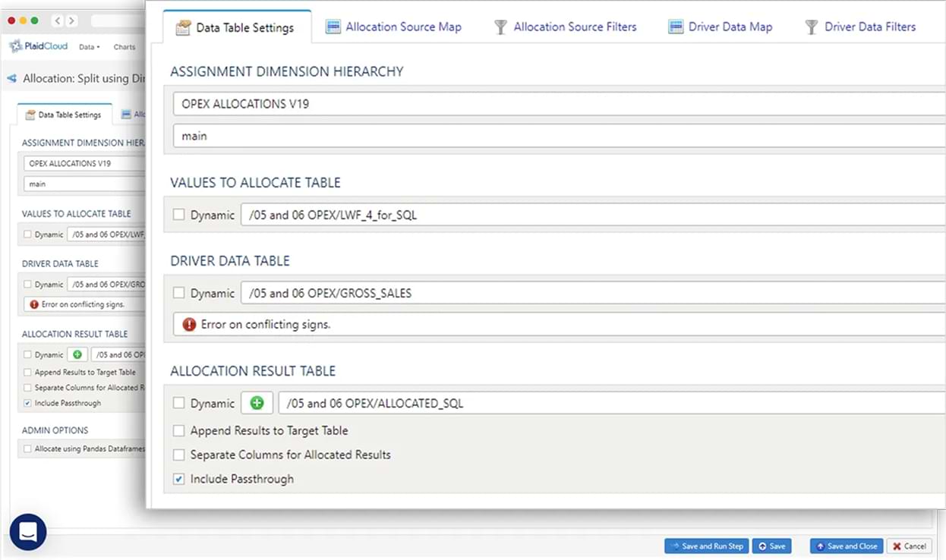Toggle Append Results checkbox in background window
This screenshot has height=560, width=946.
pos(27,372)
